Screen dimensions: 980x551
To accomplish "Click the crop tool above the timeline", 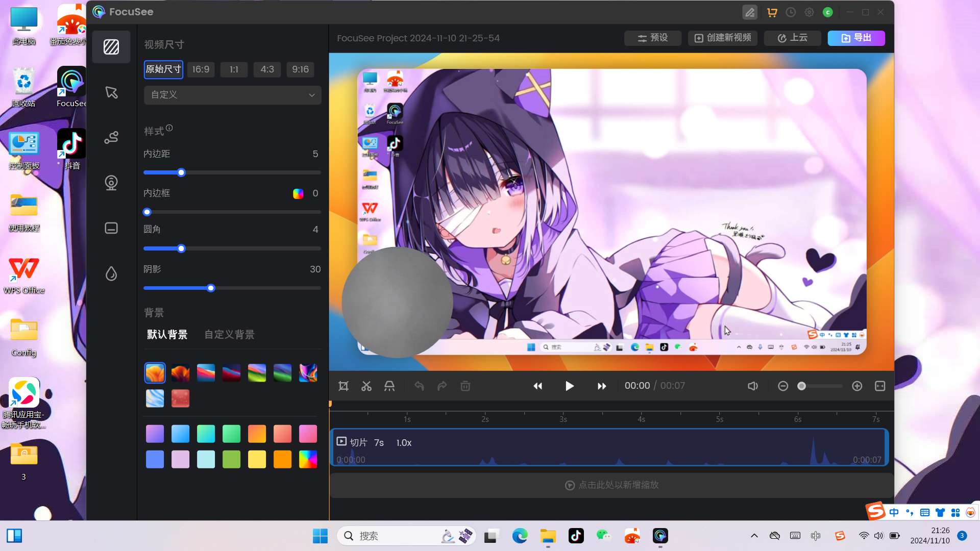I will [343, 386].
